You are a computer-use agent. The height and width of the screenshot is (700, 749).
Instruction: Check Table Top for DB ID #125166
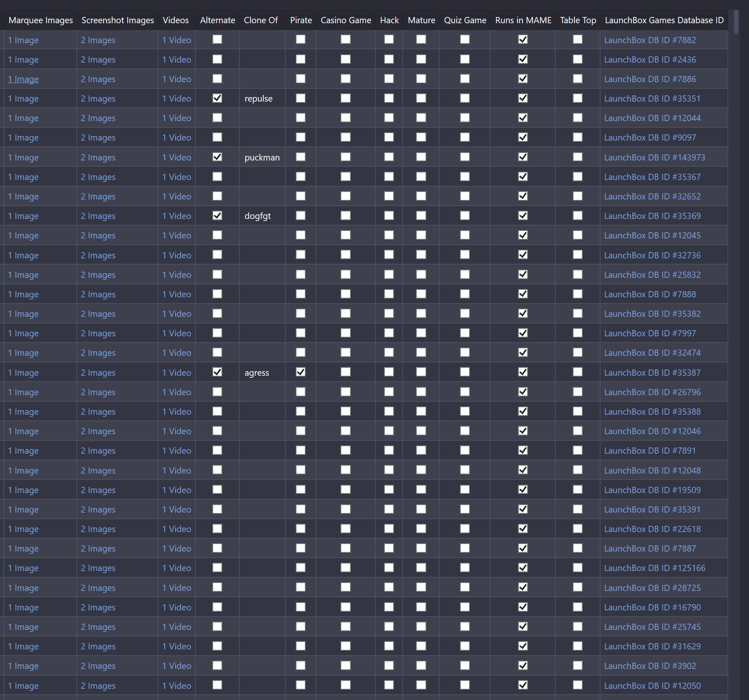[x=577, y=568]
